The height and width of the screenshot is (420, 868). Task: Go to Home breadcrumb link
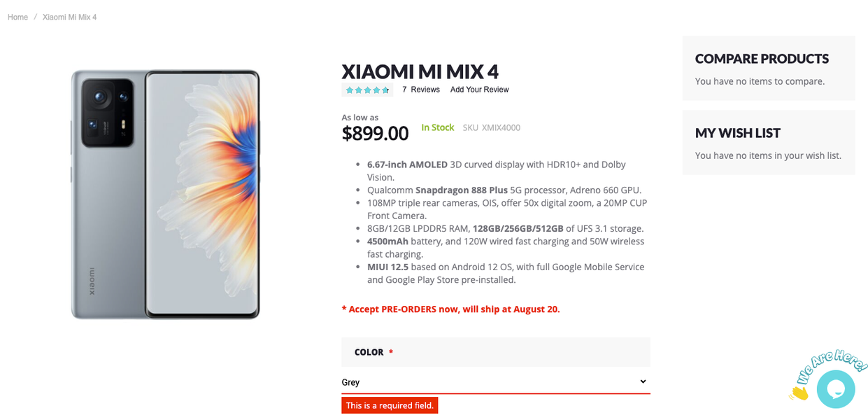click(18, 17)
